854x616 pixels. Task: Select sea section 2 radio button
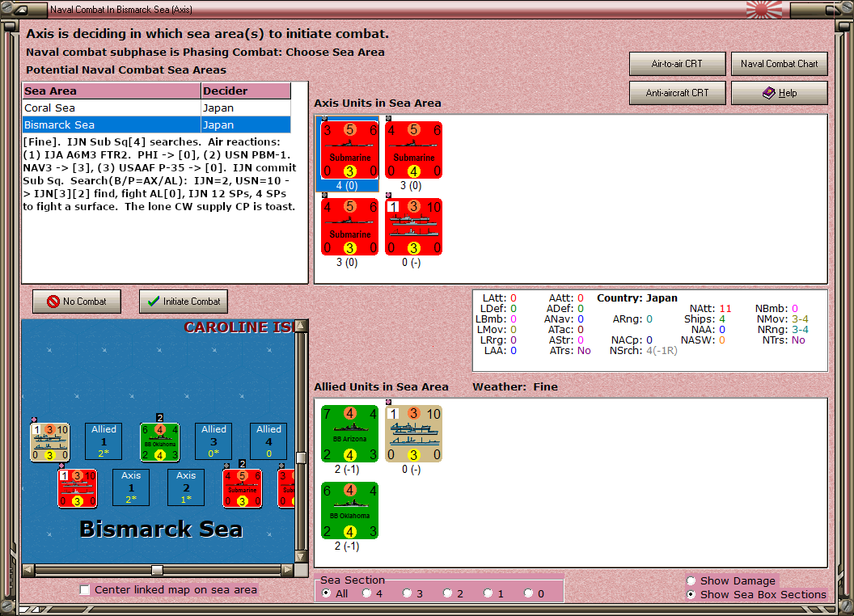(447, 593)
